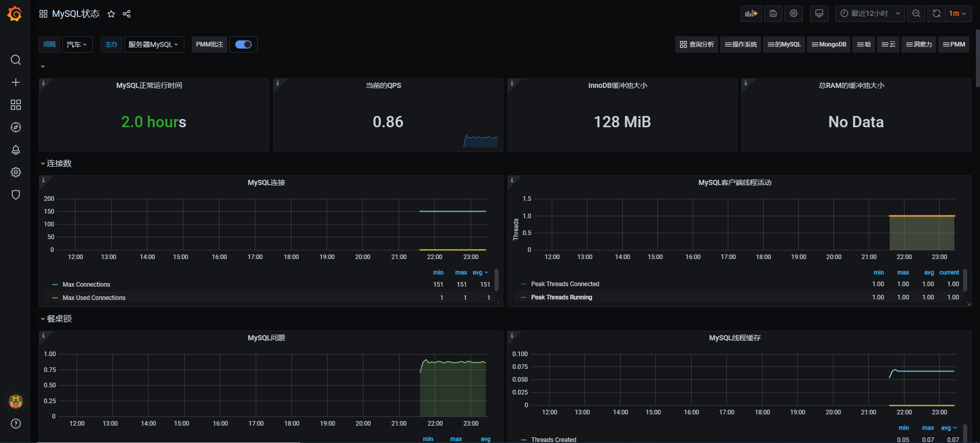Show info for MySQL连接 panel
Screen dimensions: 980x443
point(43,180)
